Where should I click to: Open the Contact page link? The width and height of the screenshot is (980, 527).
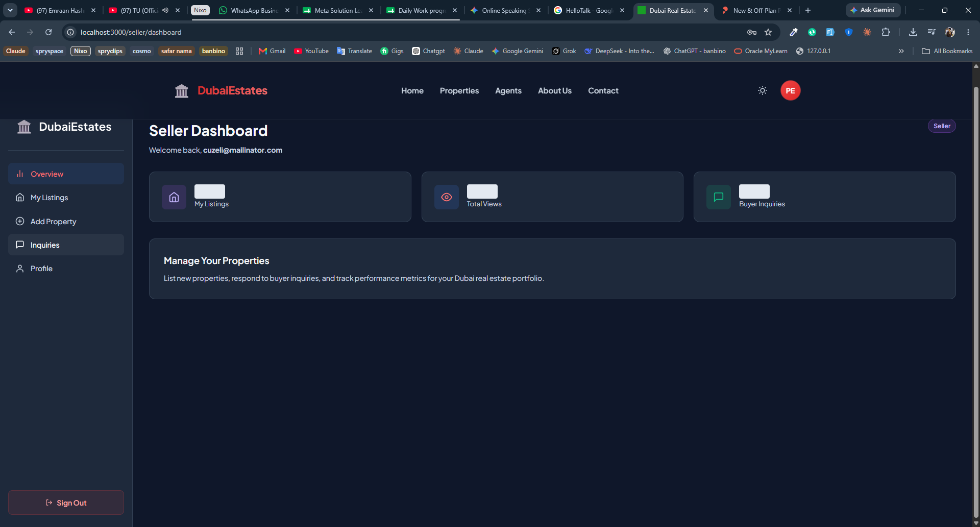point(603,90)
